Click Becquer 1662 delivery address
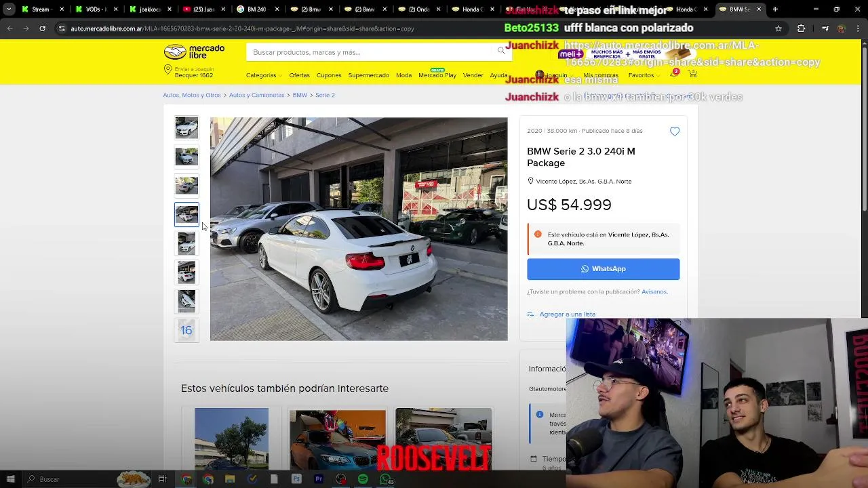Image resolution: width=868 pixels, height=488 pixels. click(x=194, y=75)
